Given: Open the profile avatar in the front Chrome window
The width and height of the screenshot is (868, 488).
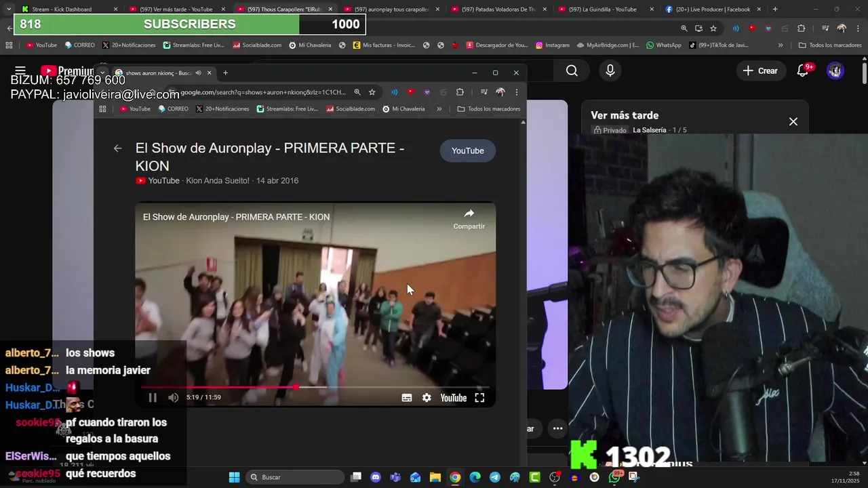Looking at the screenshot, I should 500,92.
